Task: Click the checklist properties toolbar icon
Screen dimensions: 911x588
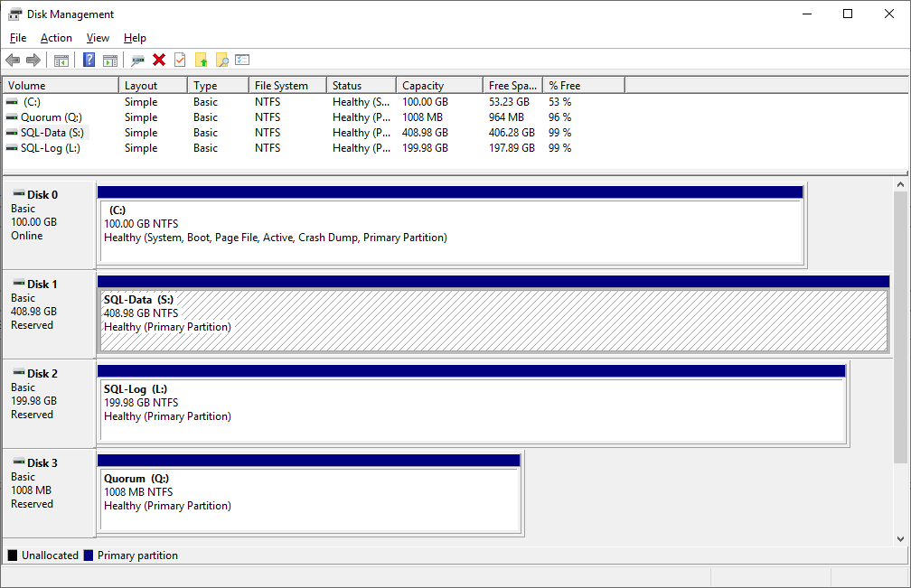Action: pos(242,60)
